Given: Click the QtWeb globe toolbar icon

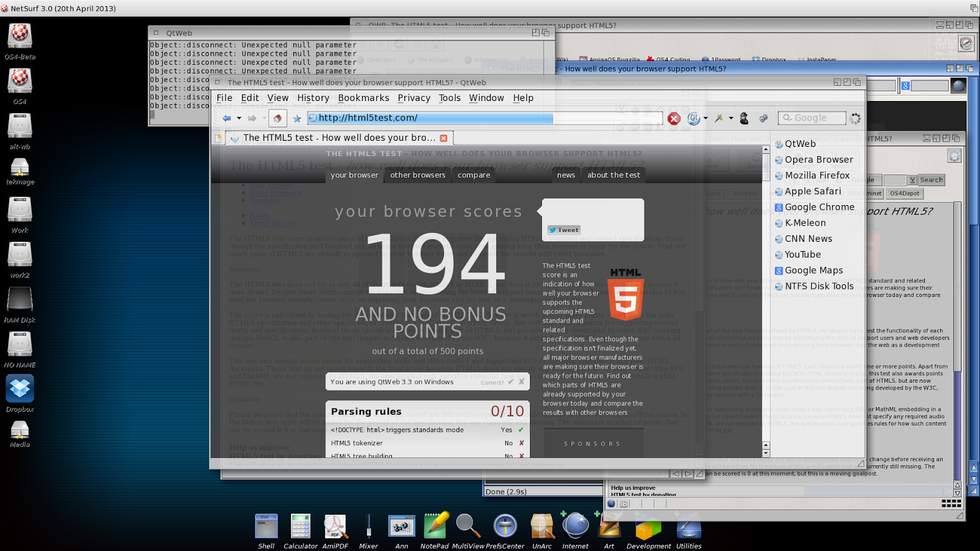Looking at the screenshot, I should click(x=693, y=118).
